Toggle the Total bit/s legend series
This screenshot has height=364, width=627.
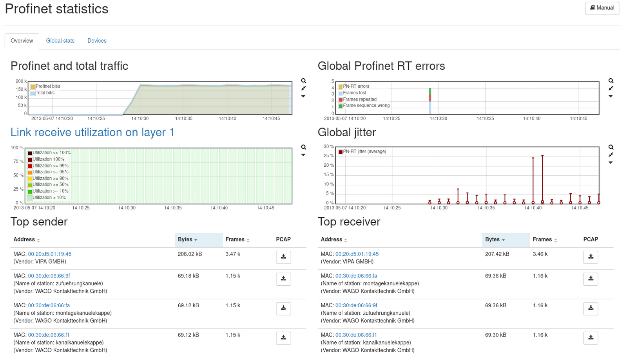(x=45, y=93)
